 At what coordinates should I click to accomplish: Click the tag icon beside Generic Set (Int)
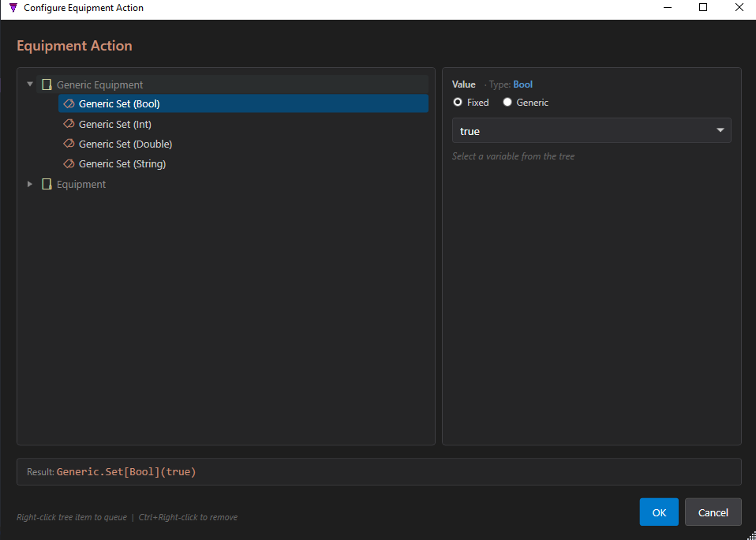[69, 124]
